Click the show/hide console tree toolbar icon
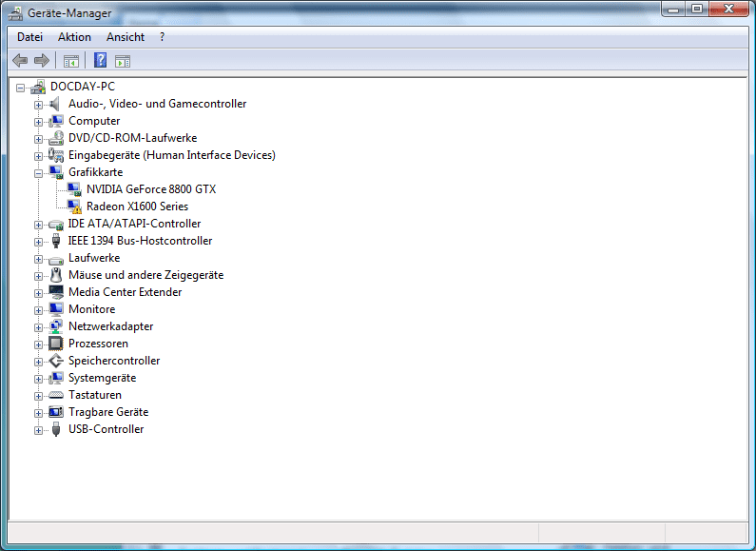The image size is (756, 551). [x=71, y=61]
